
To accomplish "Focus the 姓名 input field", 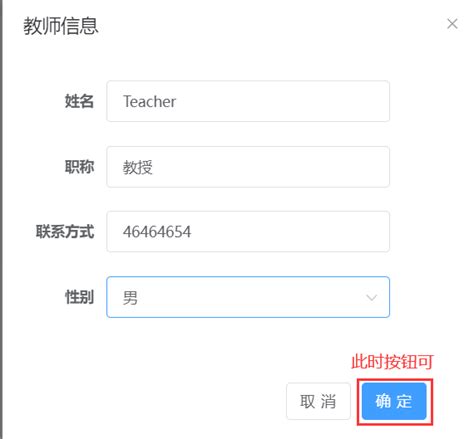I will 248,101.
